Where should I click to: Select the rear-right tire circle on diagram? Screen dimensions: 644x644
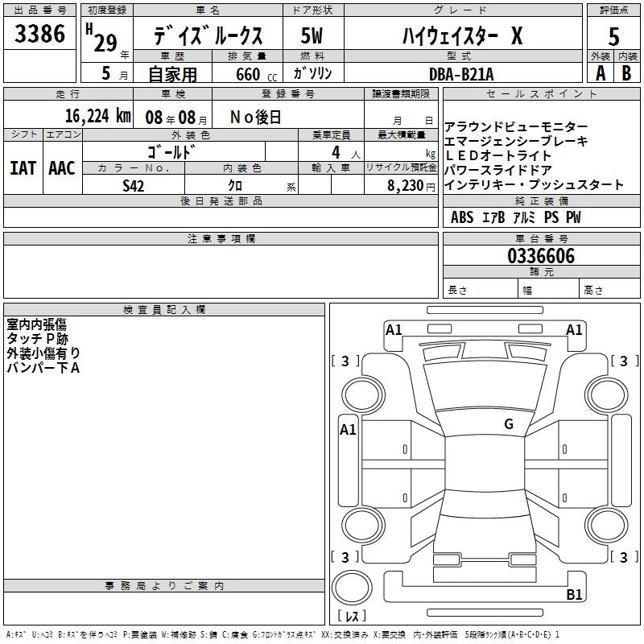tap(607, 526)
